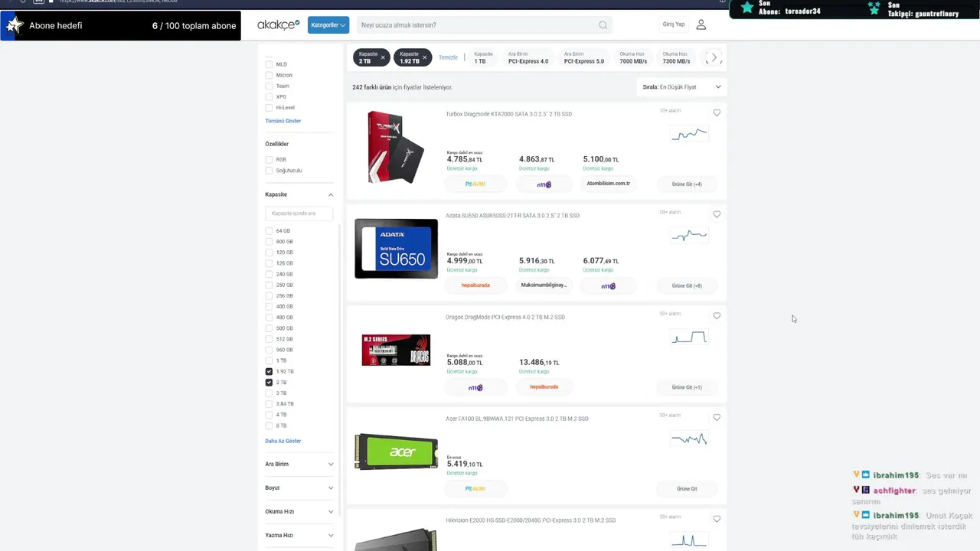Check the Micron brand checkbox

(x=269, y=75)
